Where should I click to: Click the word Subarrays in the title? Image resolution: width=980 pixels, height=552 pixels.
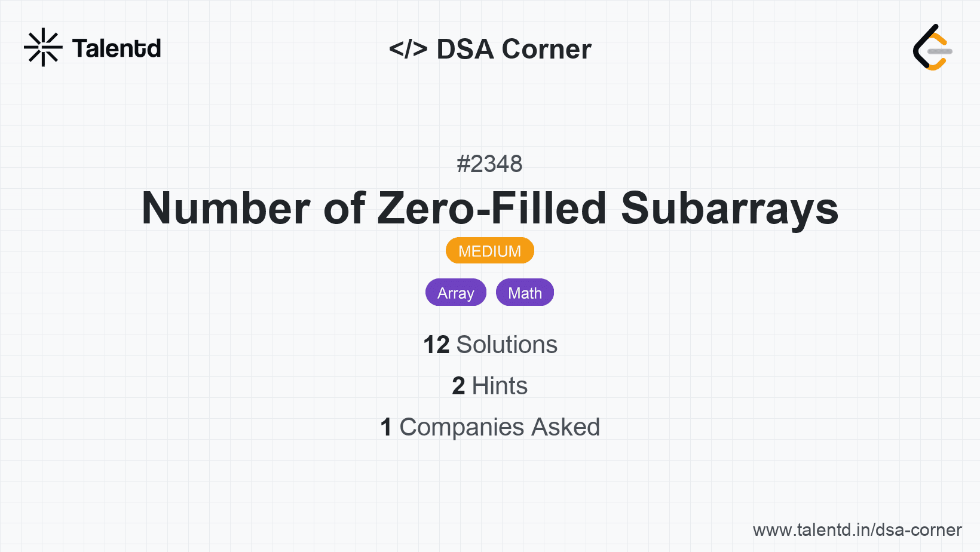click(x=730, y=208)
